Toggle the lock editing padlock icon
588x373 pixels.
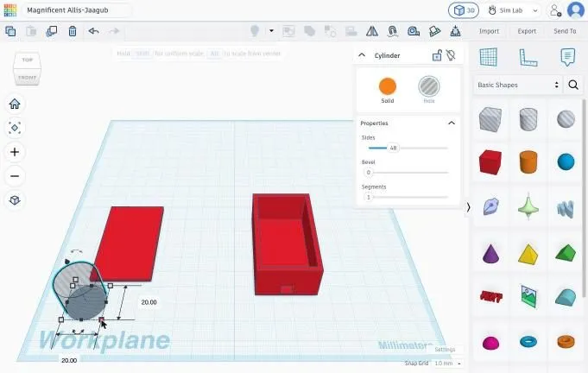click(x=437, y=55)
